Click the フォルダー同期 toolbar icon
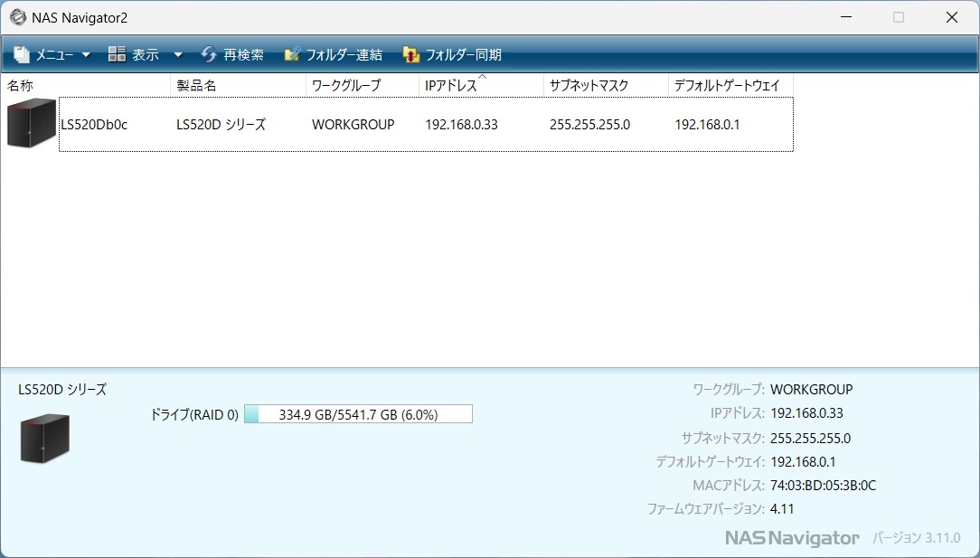The width and height of the screenshot is (980, 558). tap(410, 54)
